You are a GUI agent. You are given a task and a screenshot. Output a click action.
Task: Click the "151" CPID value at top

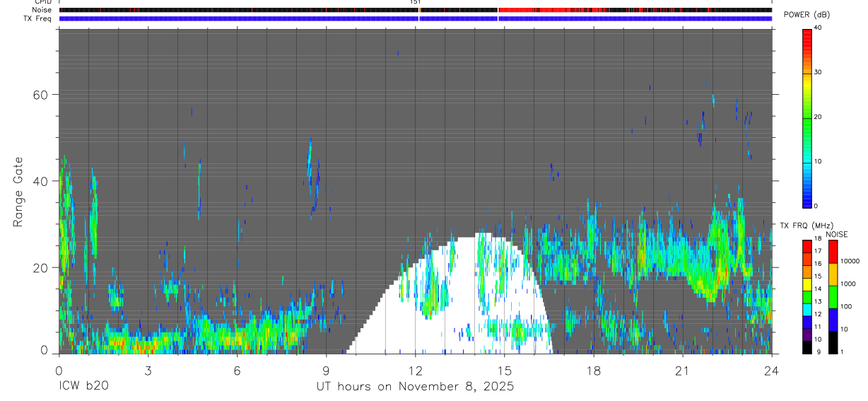pyautogui.click(x=415, y=2)
